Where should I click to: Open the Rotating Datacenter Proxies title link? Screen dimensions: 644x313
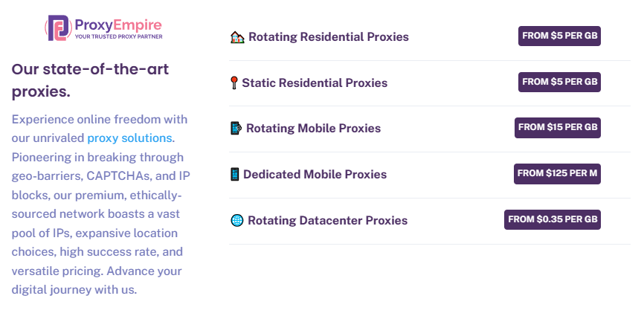(x=328, y=220)
